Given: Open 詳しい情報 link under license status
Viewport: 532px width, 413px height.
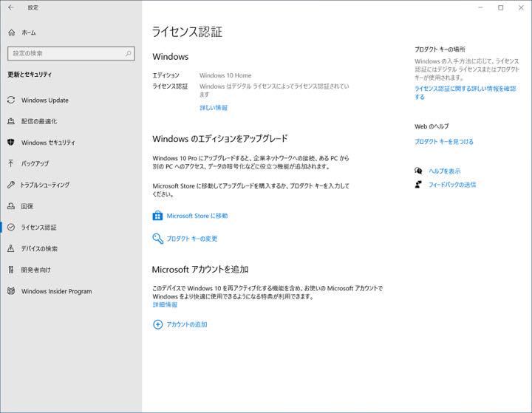Looking at the screenshot, I should (214, 108).
